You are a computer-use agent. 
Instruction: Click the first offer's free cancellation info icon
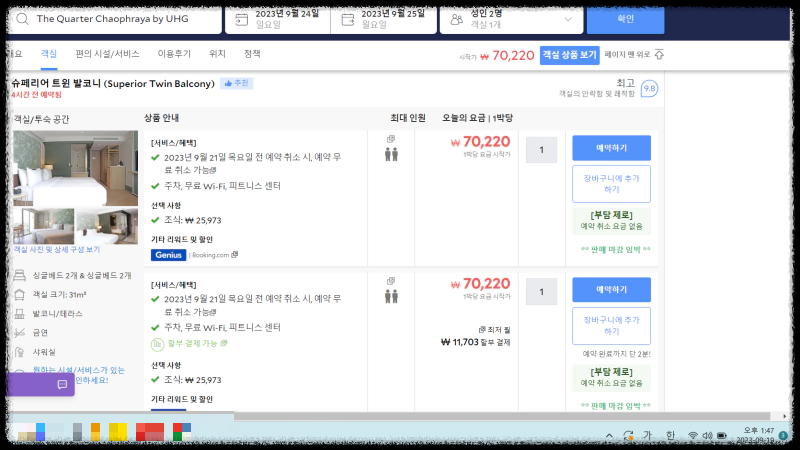213,170
